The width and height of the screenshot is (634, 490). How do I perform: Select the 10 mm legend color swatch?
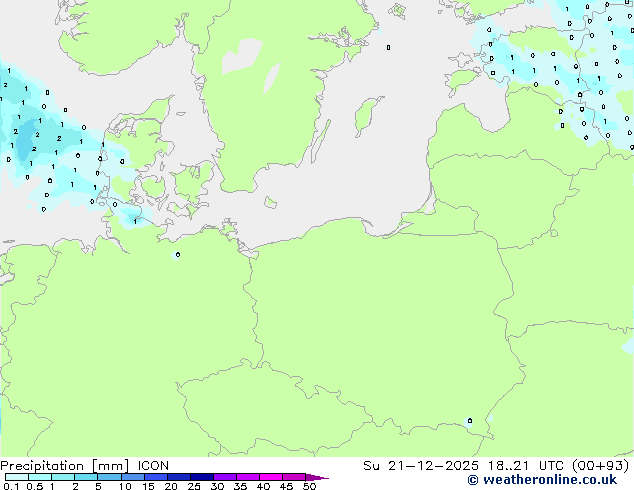point(132,477)
